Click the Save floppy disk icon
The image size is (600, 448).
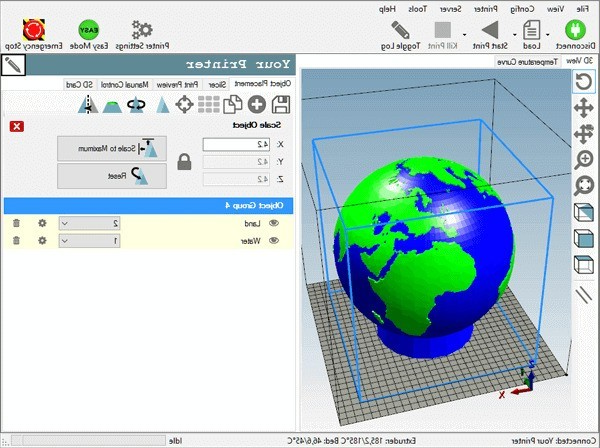[282, 104]
